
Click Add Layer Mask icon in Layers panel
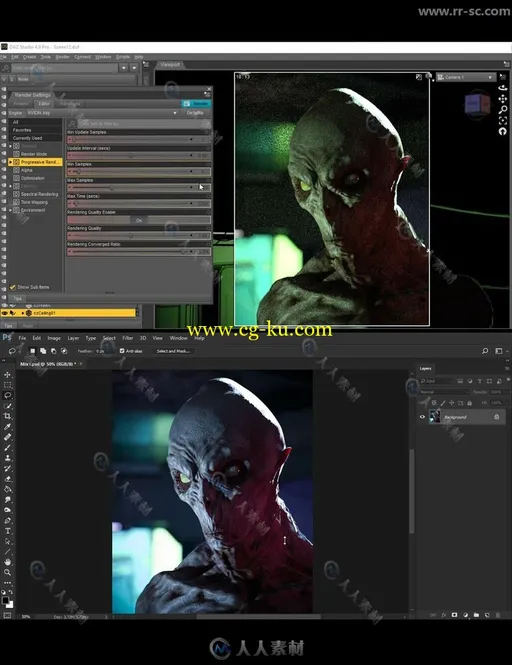454,615
